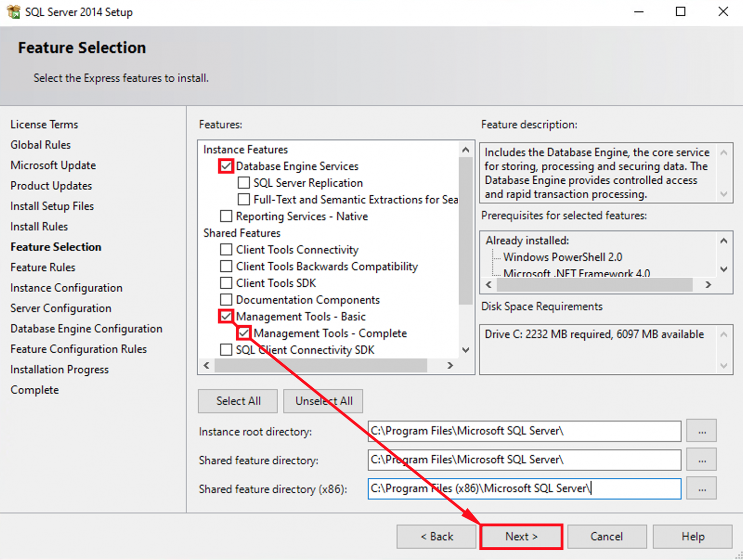Open the Help button
743x560 pixels.
692,537
